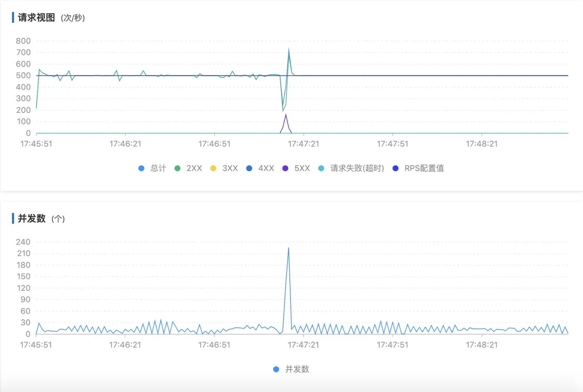Click the 17:45:51 label on concurrency chart axis
Screen dimensions: 583x392
[x=36, y=345]
